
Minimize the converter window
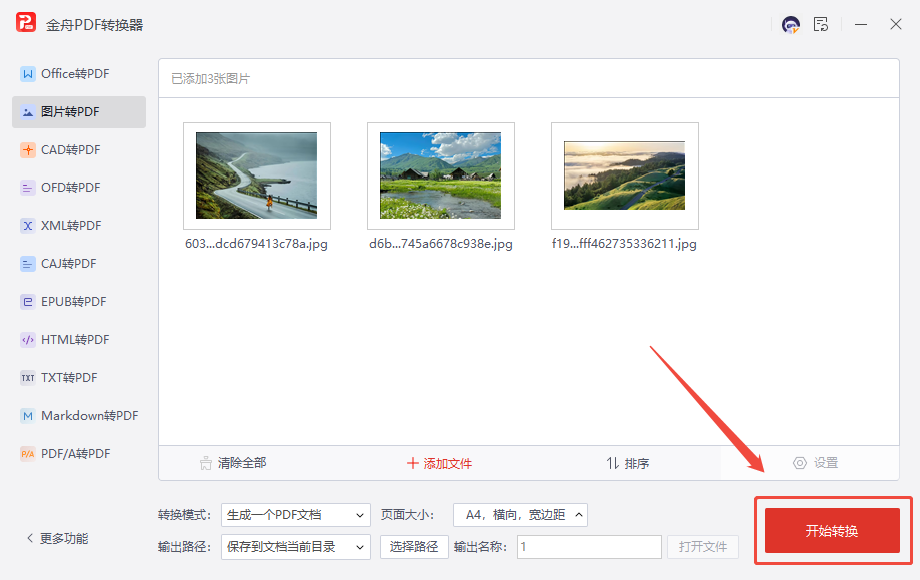click(x=861, y=25)
